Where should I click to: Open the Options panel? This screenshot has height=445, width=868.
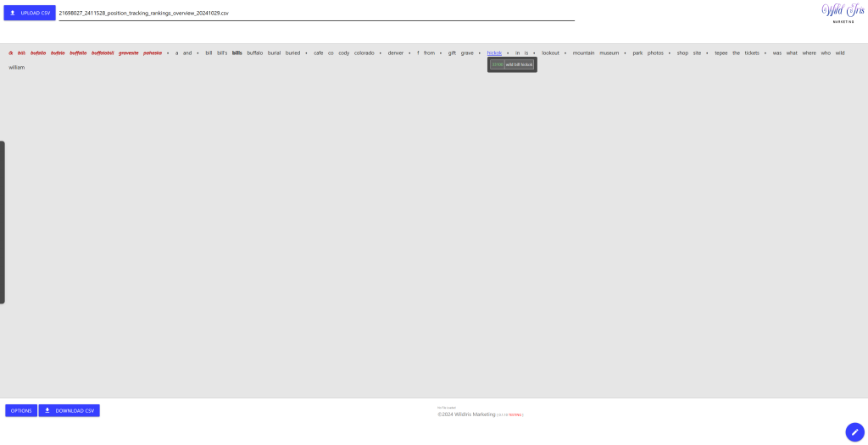point(21,410)
